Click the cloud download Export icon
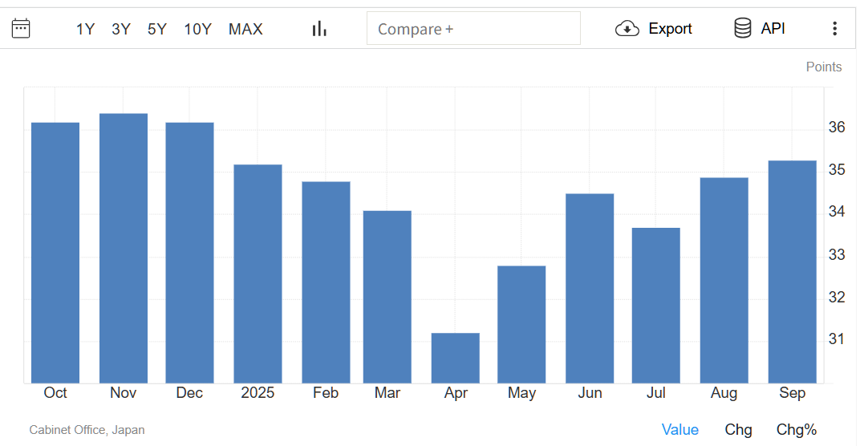868x446 pixels. (x=627, y=29)
